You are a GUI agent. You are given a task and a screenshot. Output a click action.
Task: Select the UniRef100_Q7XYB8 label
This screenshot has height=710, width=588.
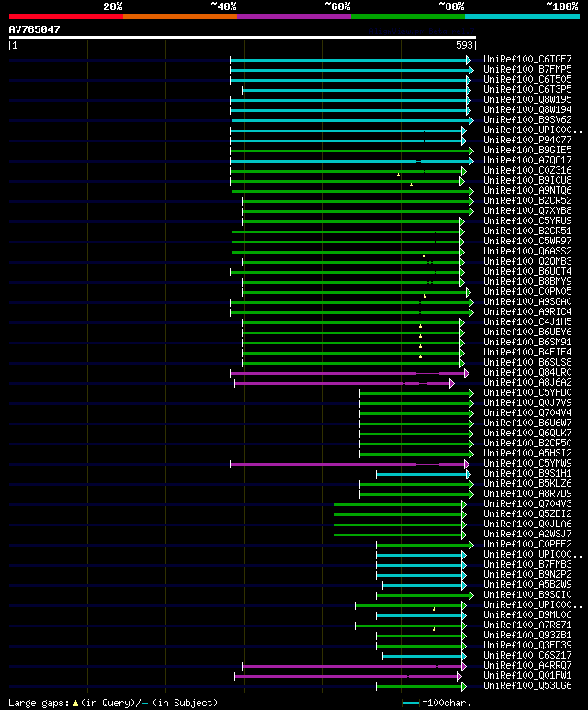pyautogui.click(x=527, y=211)
